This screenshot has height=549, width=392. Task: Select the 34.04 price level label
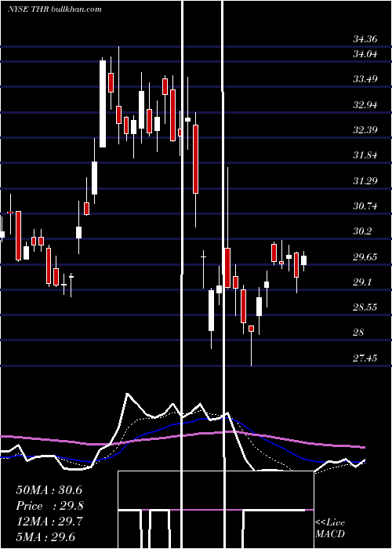[x=365, y=54]
